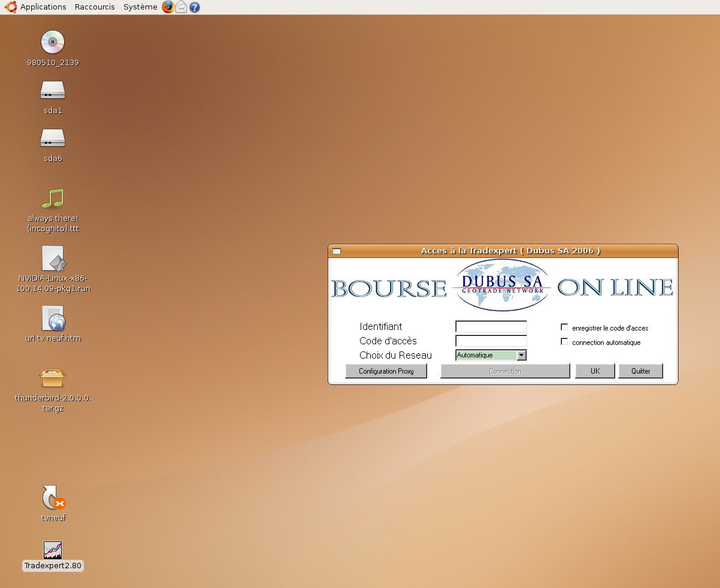Select the url tv neuf.htm file icon
720x588 pixels.
click(53, 319)
